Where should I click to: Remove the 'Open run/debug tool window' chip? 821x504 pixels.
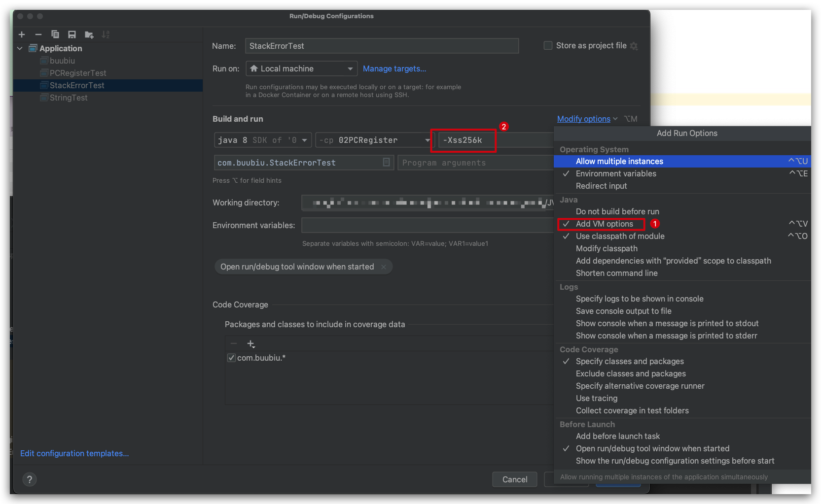coord(384,267)
